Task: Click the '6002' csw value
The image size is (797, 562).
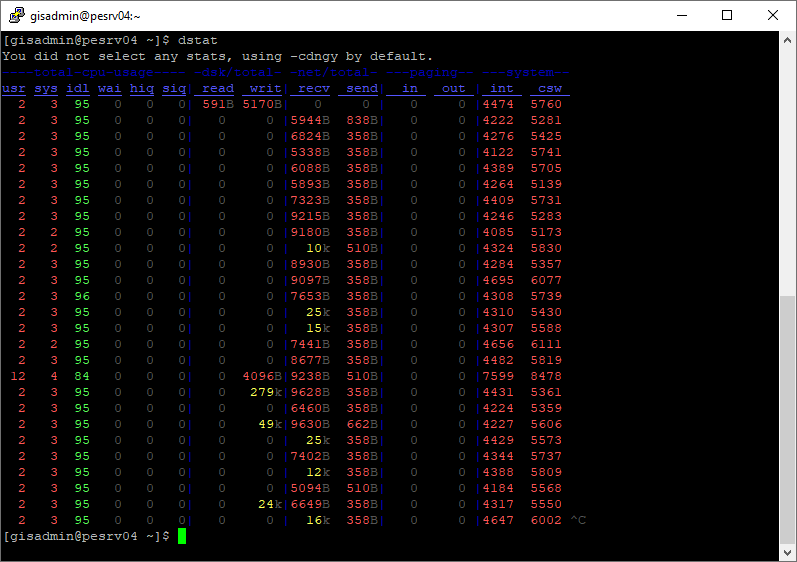Action: point(546,520)
